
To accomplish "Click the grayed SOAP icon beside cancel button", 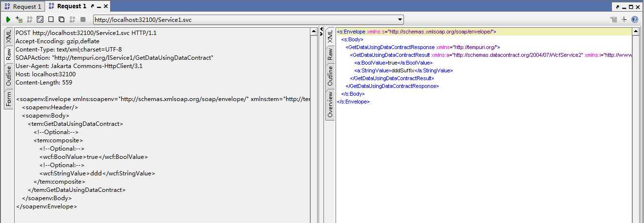I will (x=72, y=19).
